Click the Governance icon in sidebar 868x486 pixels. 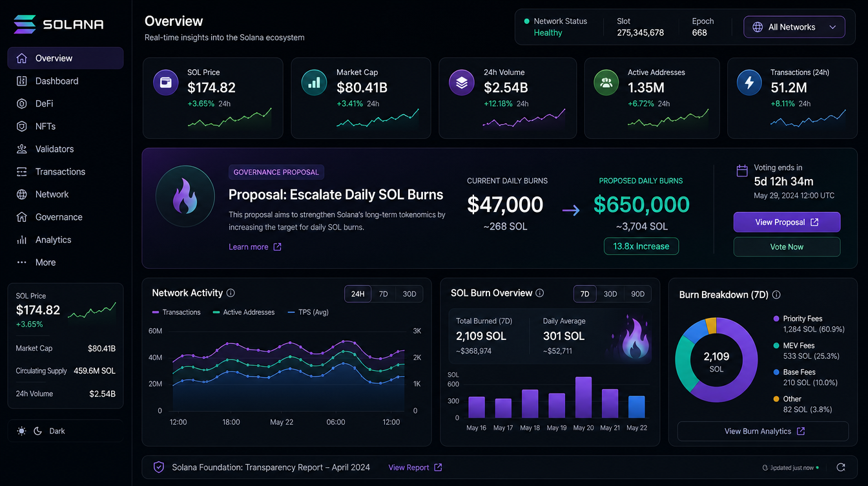[x=22, y=217]
